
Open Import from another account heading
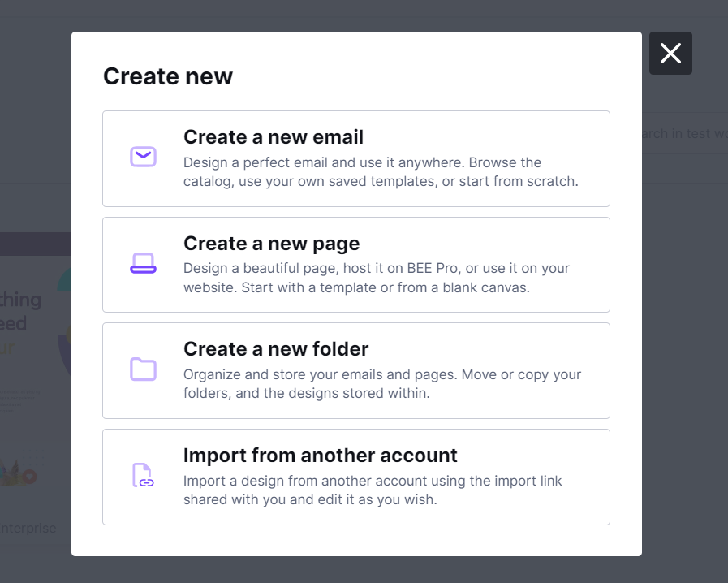(321, 456)
